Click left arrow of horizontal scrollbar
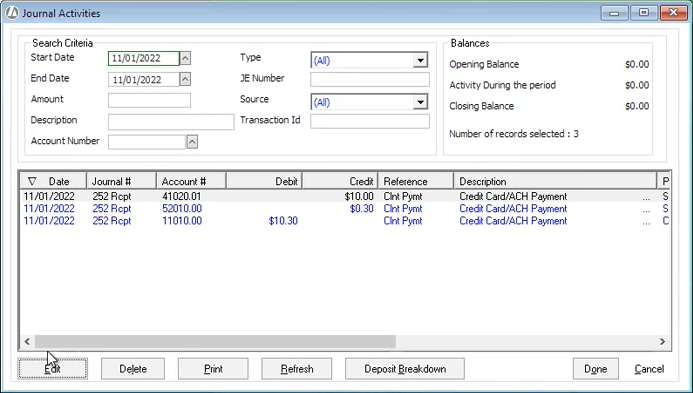Image resolution: width=693 pixels, height=393 pixels. [27, 341]
